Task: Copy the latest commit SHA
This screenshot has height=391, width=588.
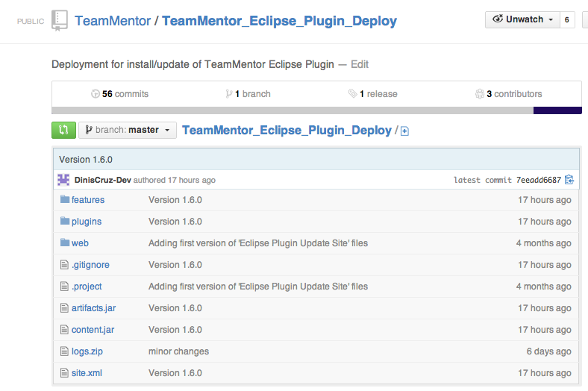Action: (x=569, y=180)
